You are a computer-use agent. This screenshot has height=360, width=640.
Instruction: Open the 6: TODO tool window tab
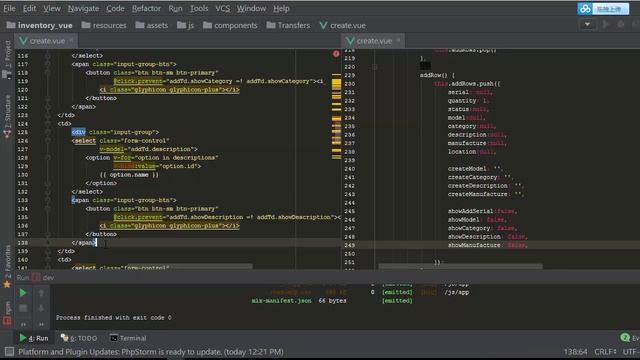point(79,338)
